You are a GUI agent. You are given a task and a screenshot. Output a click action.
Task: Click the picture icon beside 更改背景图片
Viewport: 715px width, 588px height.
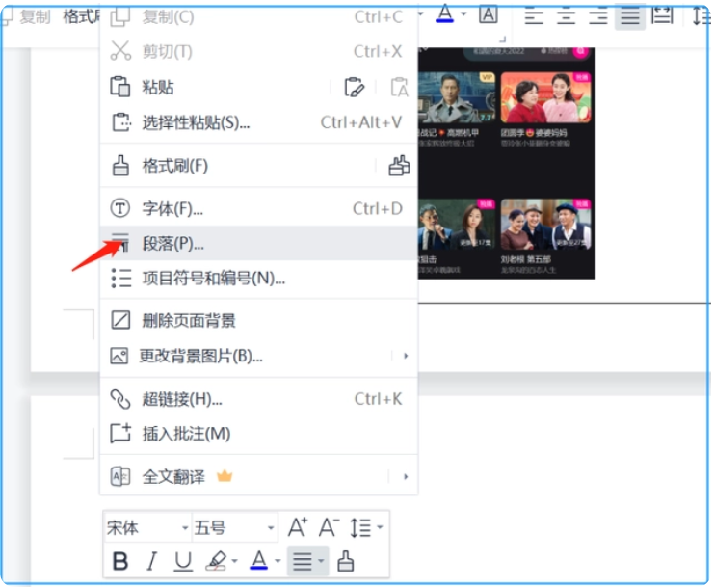(x=119, y=356)
